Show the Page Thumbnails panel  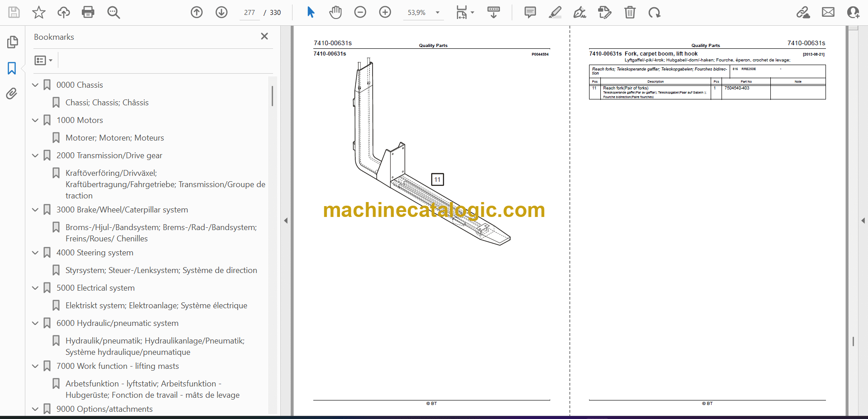12,42
